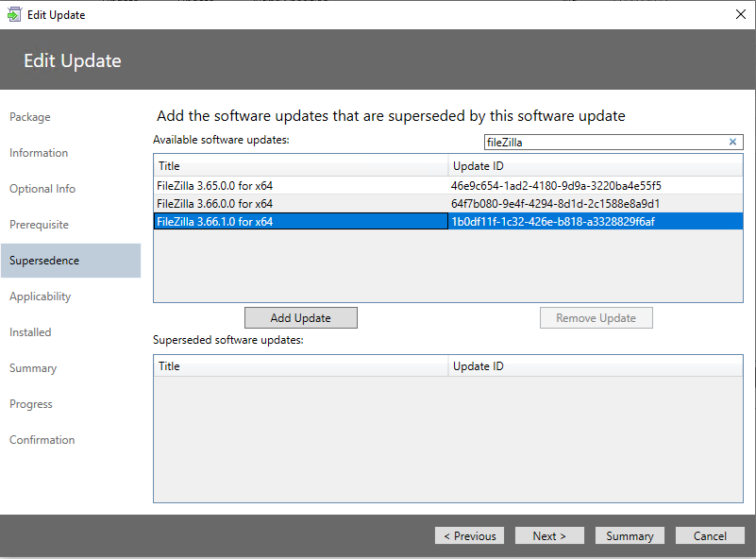Open the Installed step

[30, 332]
